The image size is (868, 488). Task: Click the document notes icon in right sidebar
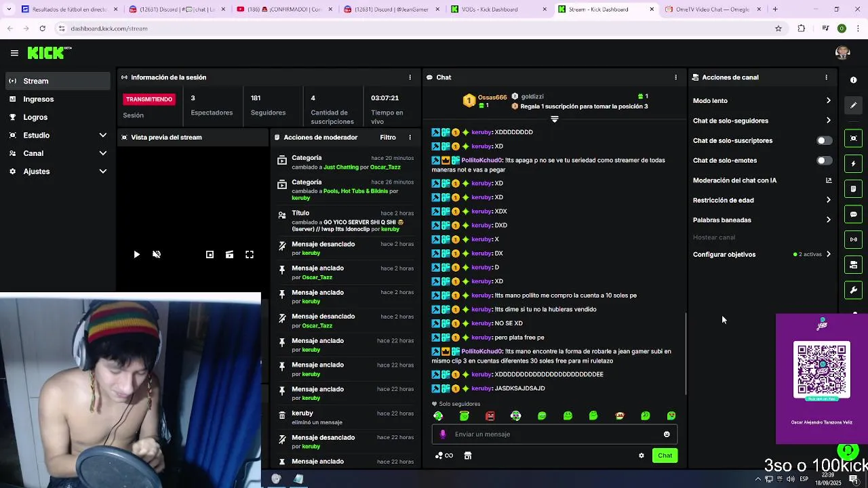point(853,188)
